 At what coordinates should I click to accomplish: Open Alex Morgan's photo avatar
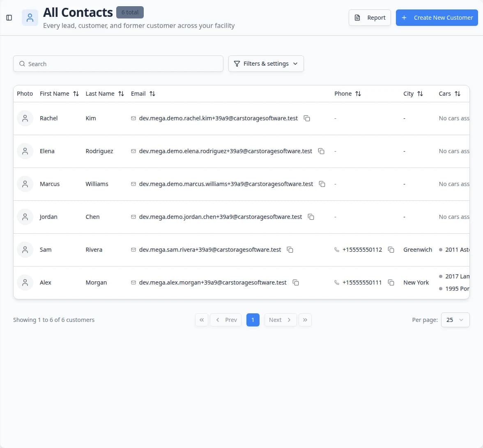tap(25, 283)
